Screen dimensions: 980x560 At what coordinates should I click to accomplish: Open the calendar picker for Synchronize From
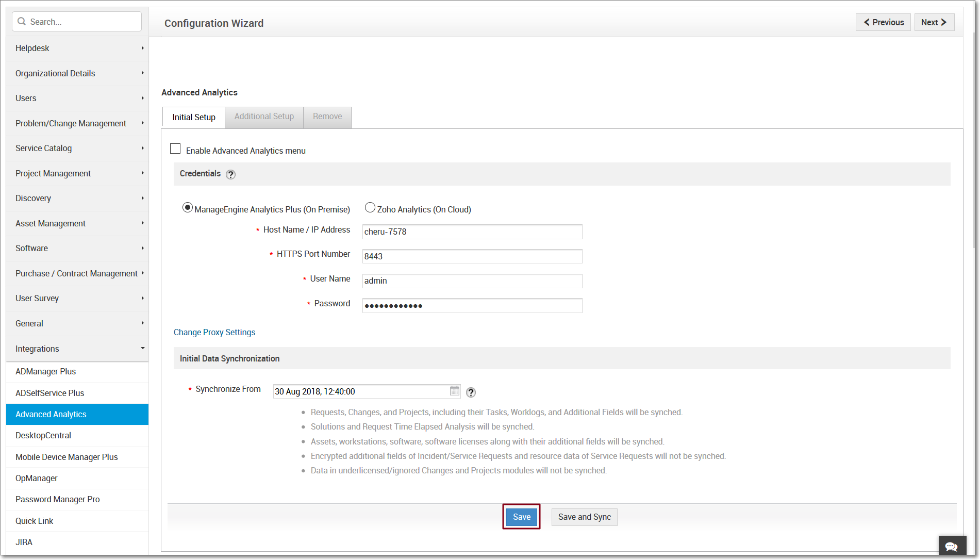[x=454, y=391]
